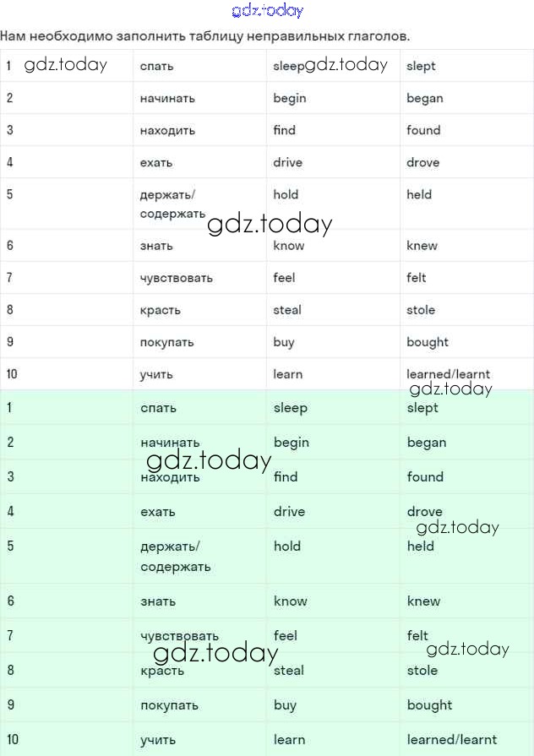Click "buy" in the green lower table
This screenshot has width=534, height=756.
point(285,705)
